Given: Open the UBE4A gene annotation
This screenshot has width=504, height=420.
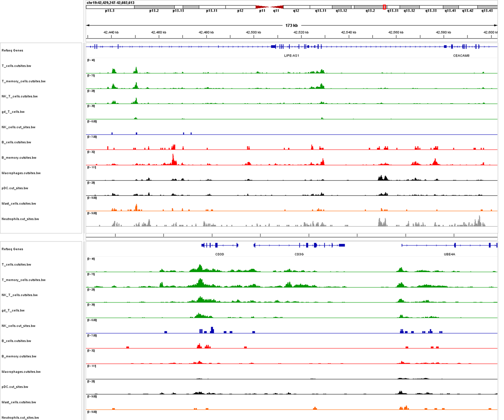Looking at the screenshot, I should pos(449,254).
